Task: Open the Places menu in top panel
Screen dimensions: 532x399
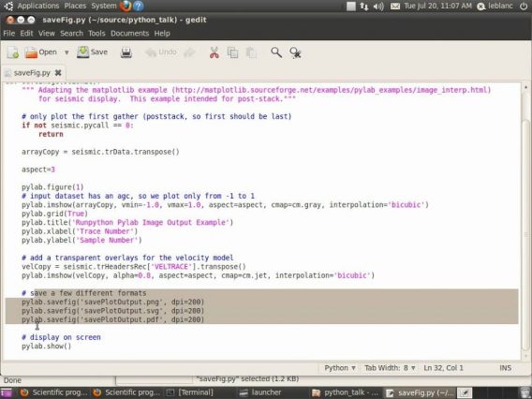Action: 75,6
